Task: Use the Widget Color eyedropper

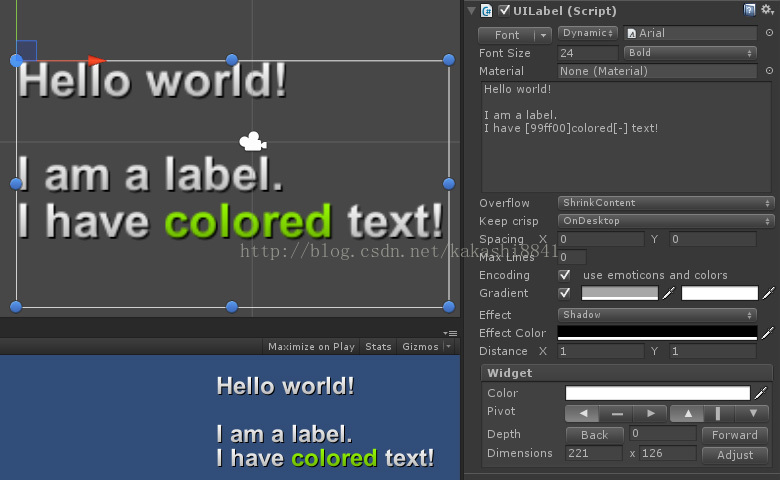Action: tap(761, 393)
